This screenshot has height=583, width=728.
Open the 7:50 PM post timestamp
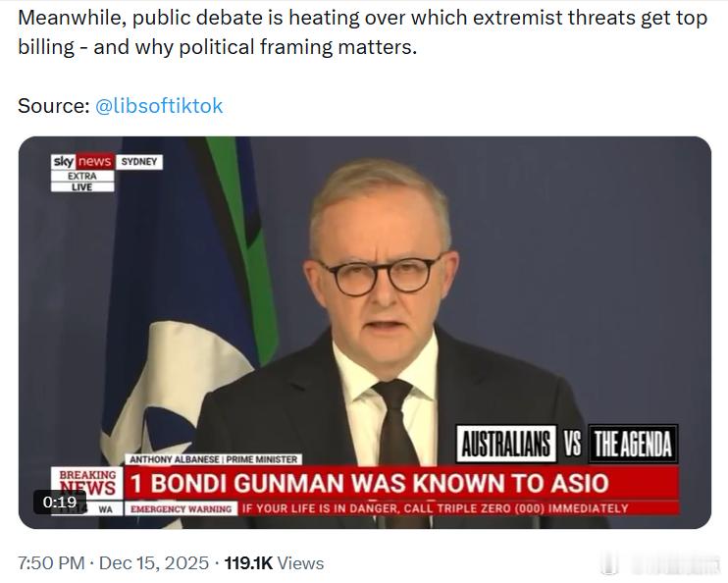(51, 563)
